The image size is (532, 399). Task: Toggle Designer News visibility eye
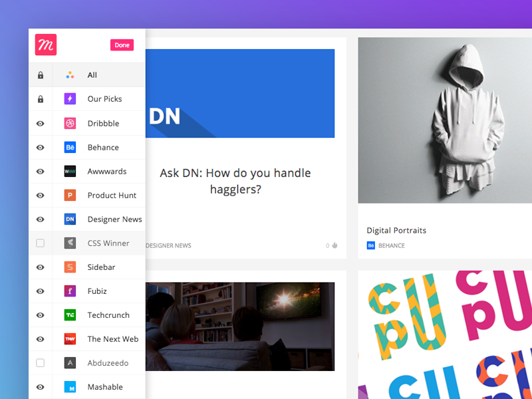point(41,219)
